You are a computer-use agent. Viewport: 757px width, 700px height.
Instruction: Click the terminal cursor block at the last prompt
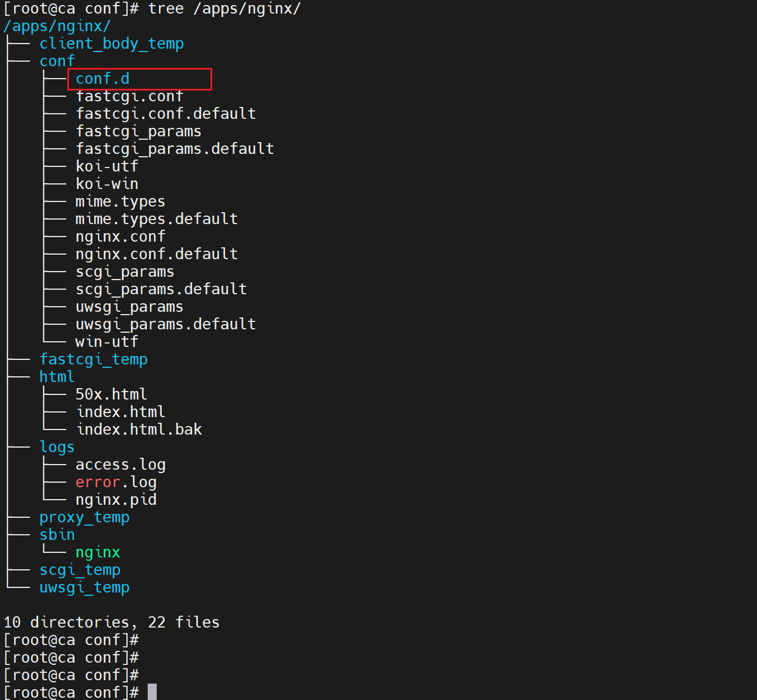(152, 692)
